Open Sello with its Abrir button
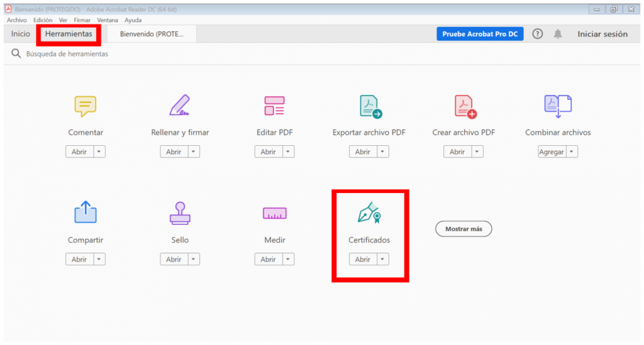 (174, 260)
